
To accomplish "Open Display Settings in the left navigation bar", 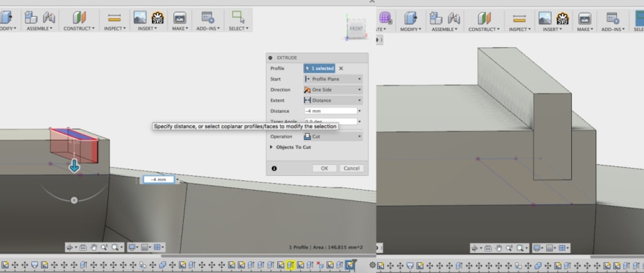I will click(132, 247).
